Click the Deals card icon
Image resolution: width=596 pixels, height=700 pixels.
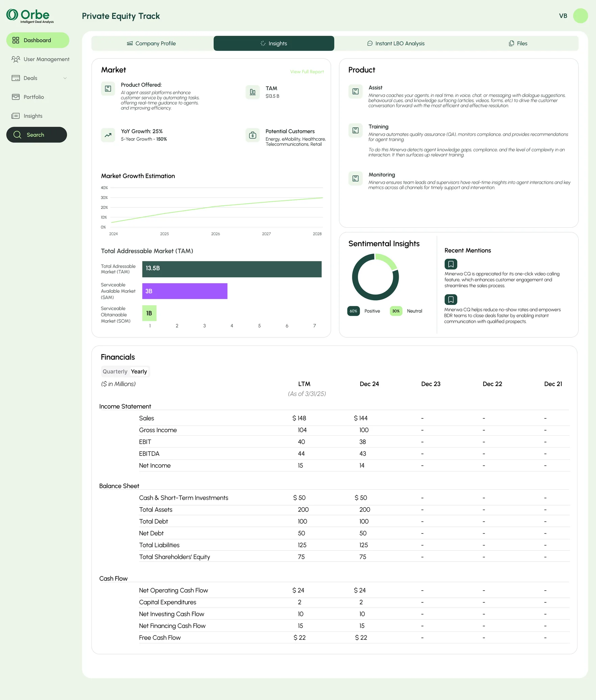click(16, 78)
